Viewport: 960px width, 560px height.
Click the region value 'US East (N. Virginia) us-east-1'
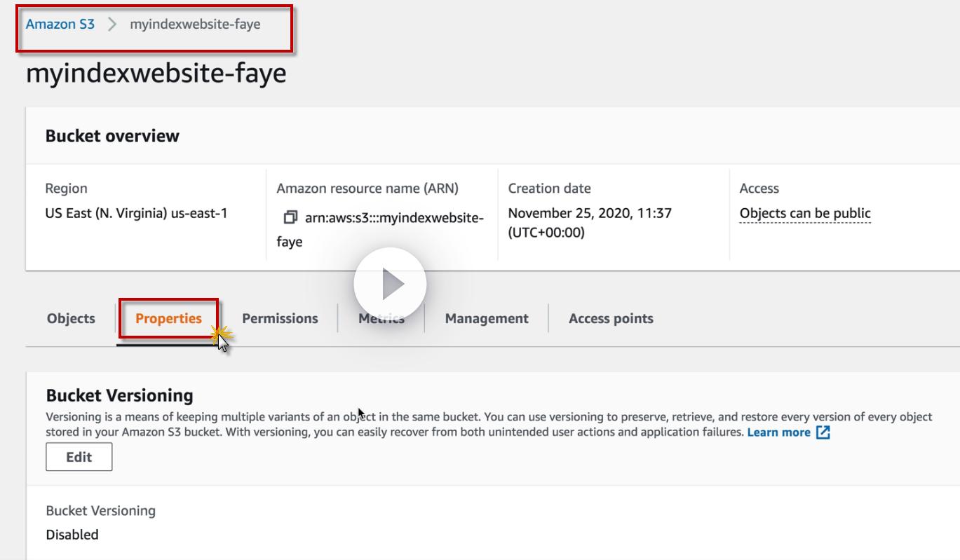[136, 213]
